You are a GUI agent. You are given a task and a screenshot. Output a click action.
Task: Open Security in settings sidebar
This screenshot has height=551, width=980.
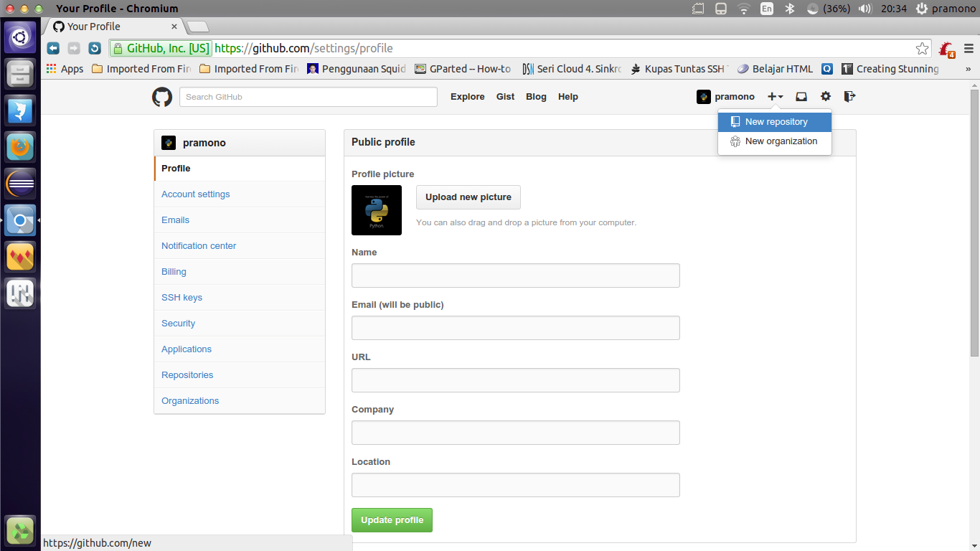pos(240,324)
